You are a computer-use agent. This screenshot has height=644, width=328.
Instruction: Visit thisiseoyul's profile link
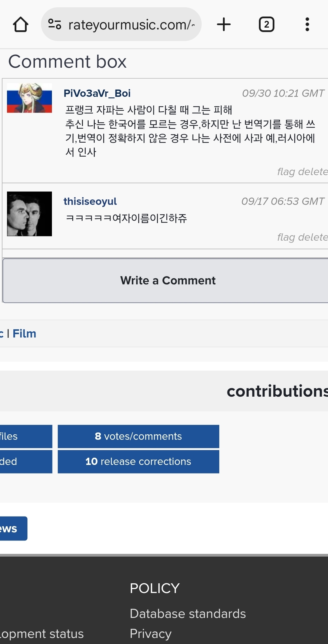point(90,201)
